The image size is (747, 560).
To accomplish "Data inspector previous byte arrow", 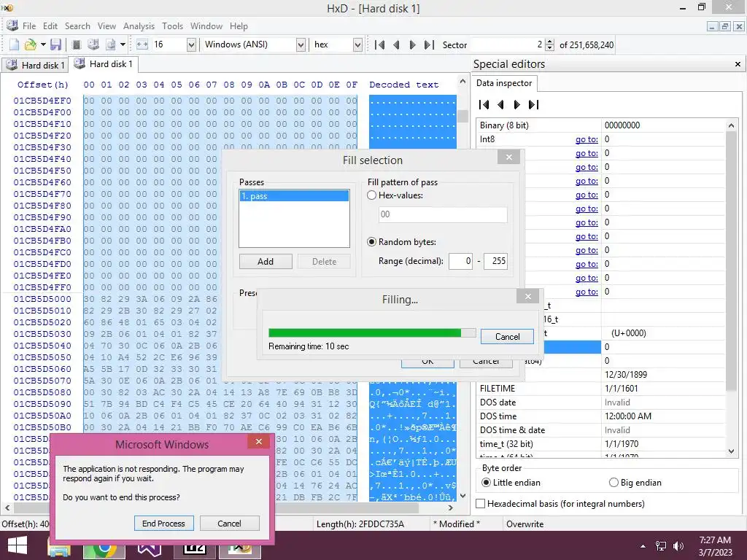I will click(x=500, y=105).
